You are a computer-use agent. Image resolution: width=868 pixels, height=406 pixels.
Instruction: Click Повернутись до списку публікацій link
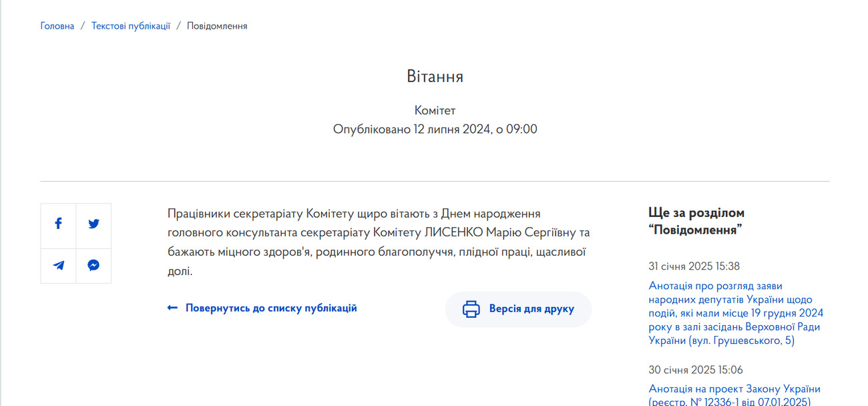coord(271,309)
